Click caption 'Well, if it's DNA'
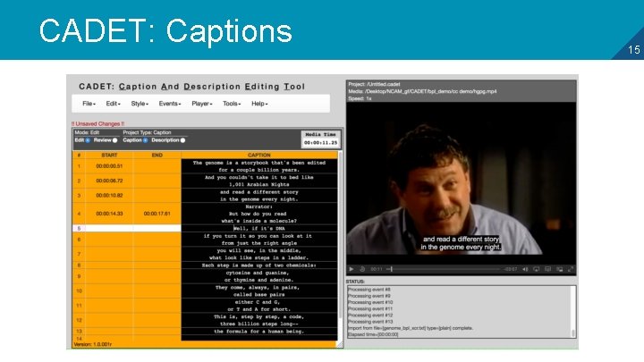Viewport: 644px width, 362px height. click(259, 228)
